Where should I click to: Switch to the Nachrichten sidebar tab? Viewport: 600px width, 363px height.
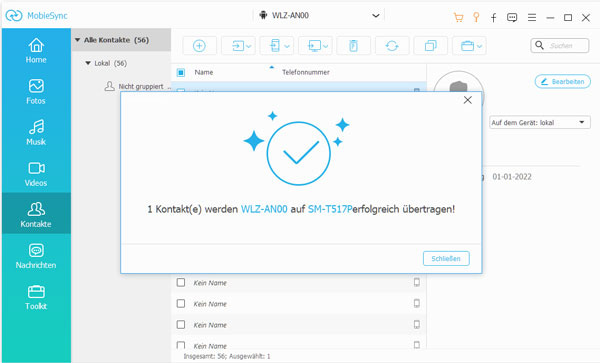36,256
